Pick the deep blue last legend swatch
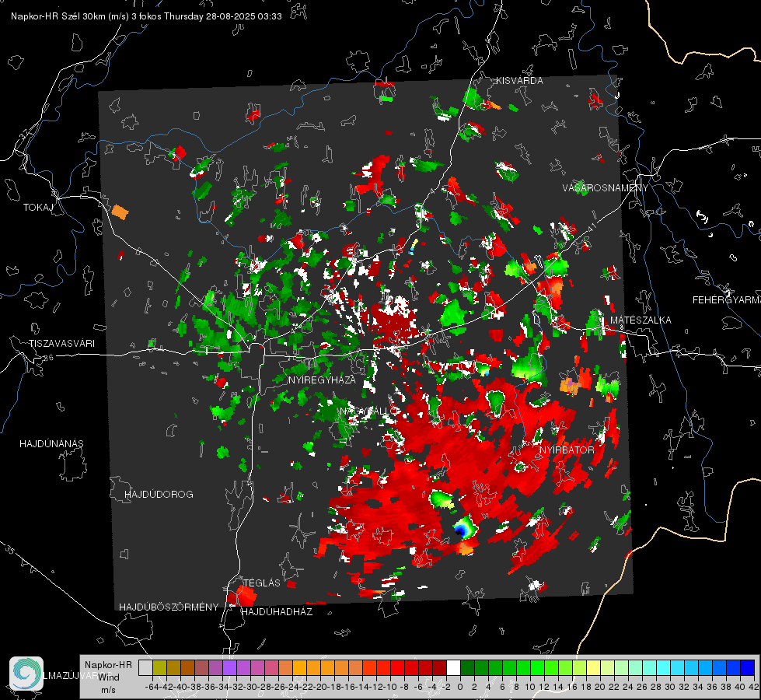This screenshot has height=700, width=761. [x=748, y=667]
